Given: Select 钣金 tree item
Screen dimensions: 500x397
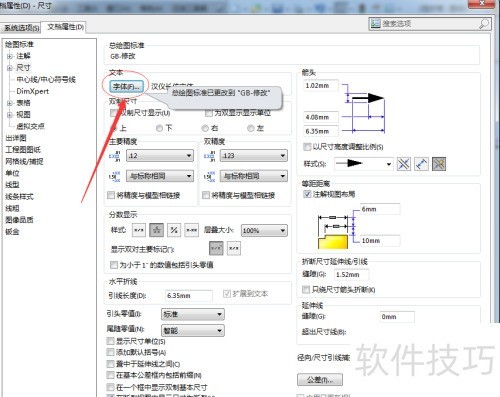Looking at the screenshot, I should pyautogui.click(x=12, y=231).
